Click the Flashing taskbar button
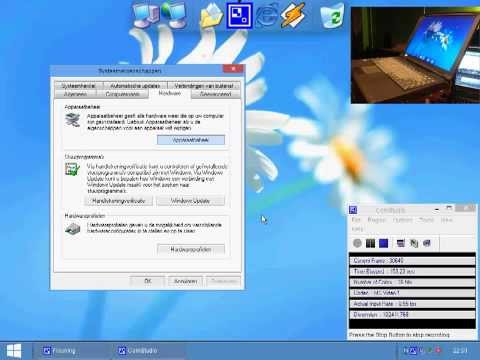This screenshot has height=360, width=480. pos(72,351)
